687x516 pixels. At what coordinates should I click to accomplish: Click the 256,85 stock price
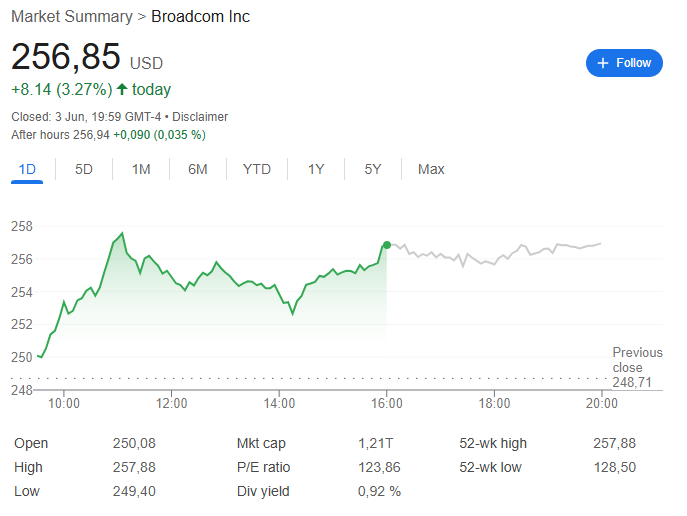click(x=66, y=57)
